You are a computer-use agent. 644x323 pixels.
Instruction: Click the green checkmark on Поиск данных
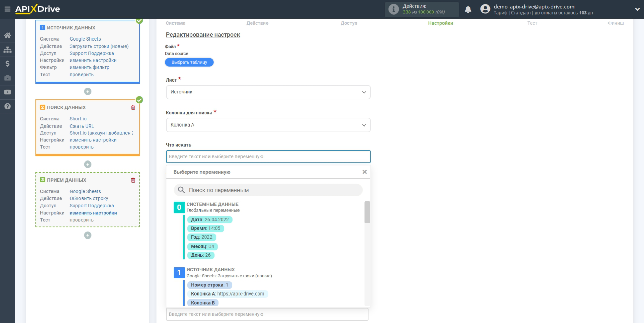click(x=139, y=100)
